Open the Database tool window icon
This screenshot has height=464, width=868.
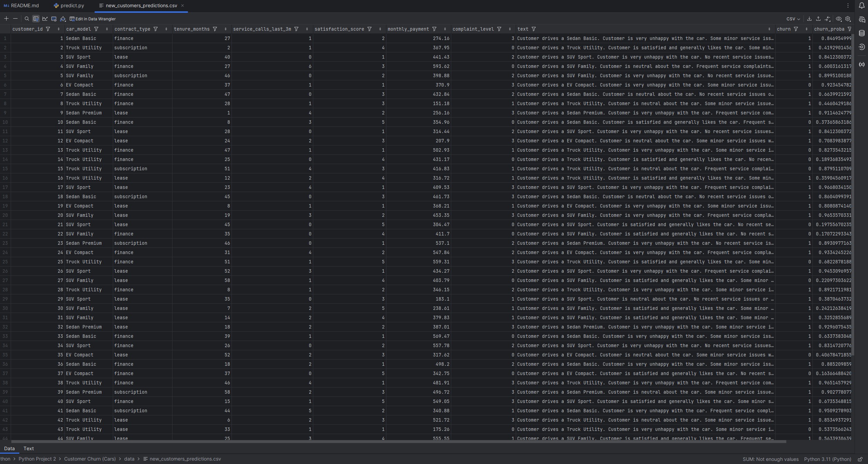862,33
